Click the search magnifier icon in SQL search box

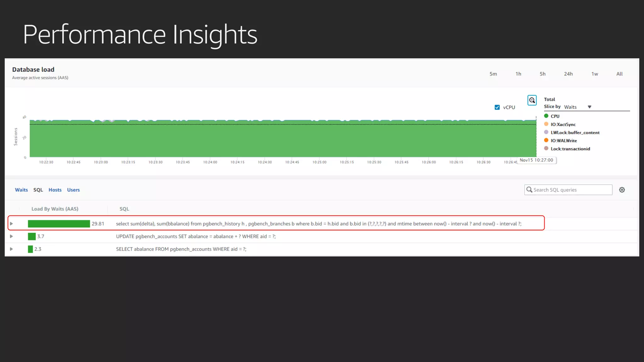[x=529, y=189]
